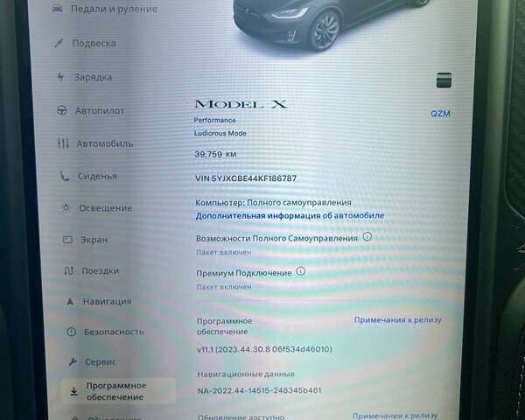The height and width of the screenshot is (420, 525).
Task: Click the Подвеска suspension tool icon
Action: (x=59, y=43)
